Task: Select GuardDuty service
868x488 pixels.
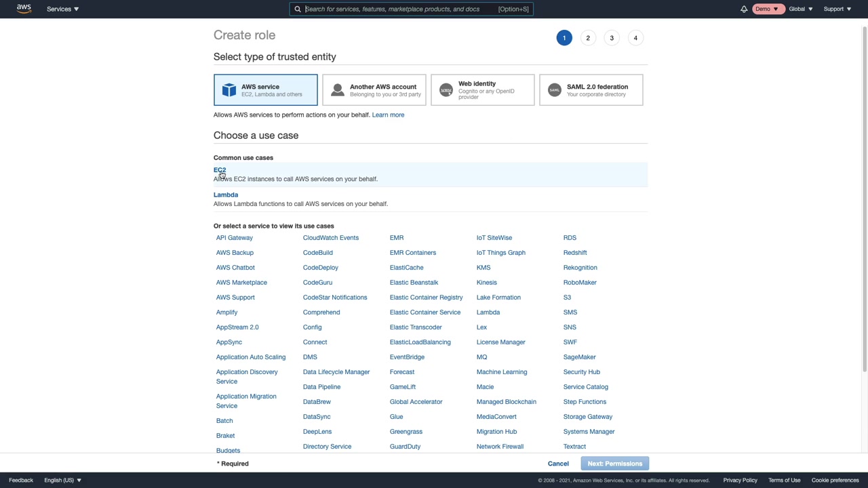Action: [x=406, y=447]
